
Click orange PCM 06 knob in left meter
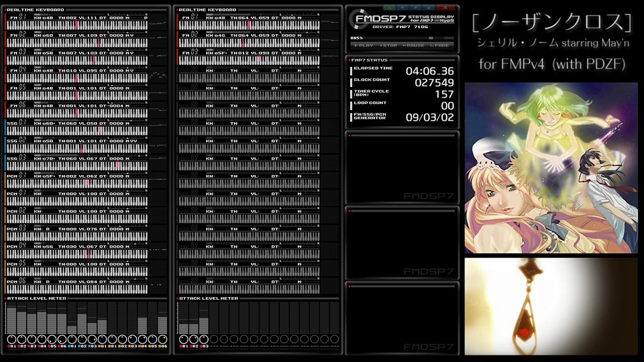tap(162, 339)
